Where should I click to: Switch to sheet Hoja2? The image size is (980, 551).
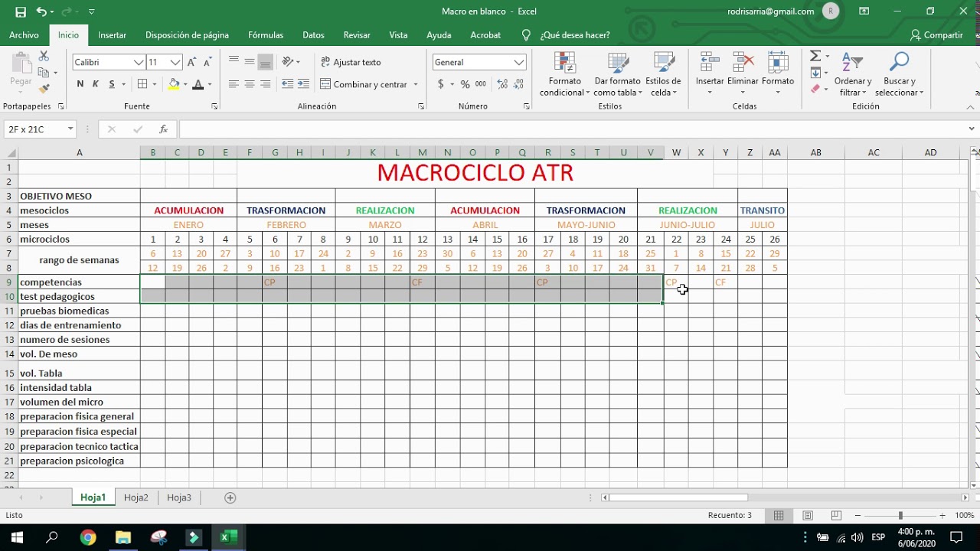(136, 497)
